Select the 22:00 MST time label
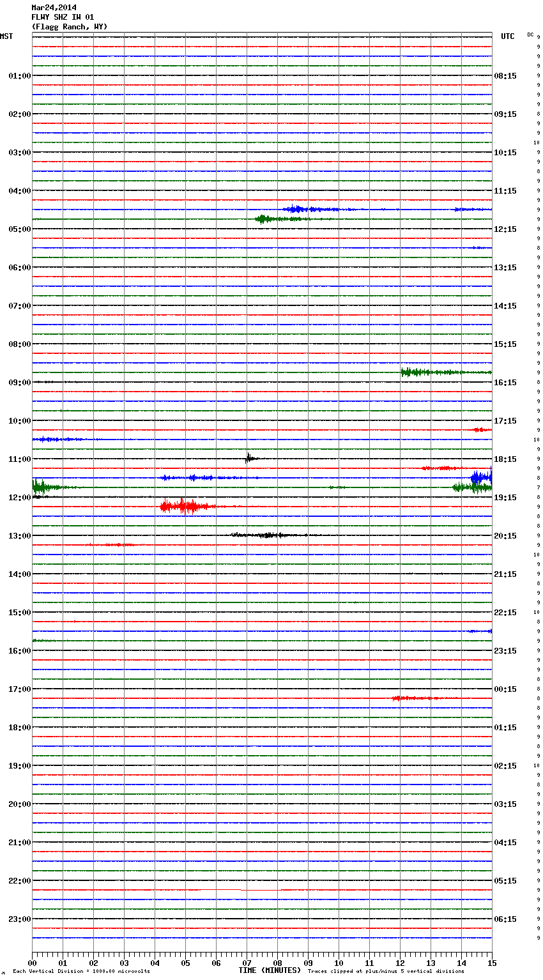The height and width of the screenshot is (980, 543). [x=20, y=881]
